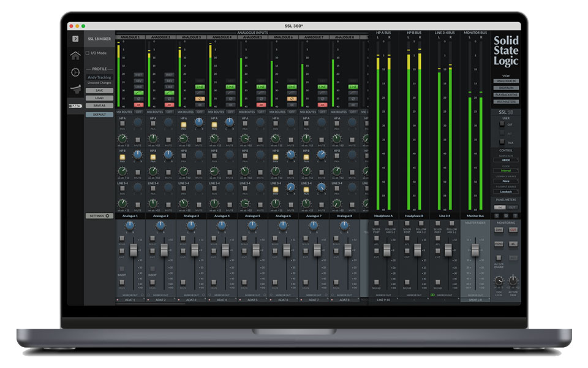Image resolution: width=588 pixels, height=368 pixels.
Task: Click the monitoring CUT button
Action: click(x=513, y=230)
